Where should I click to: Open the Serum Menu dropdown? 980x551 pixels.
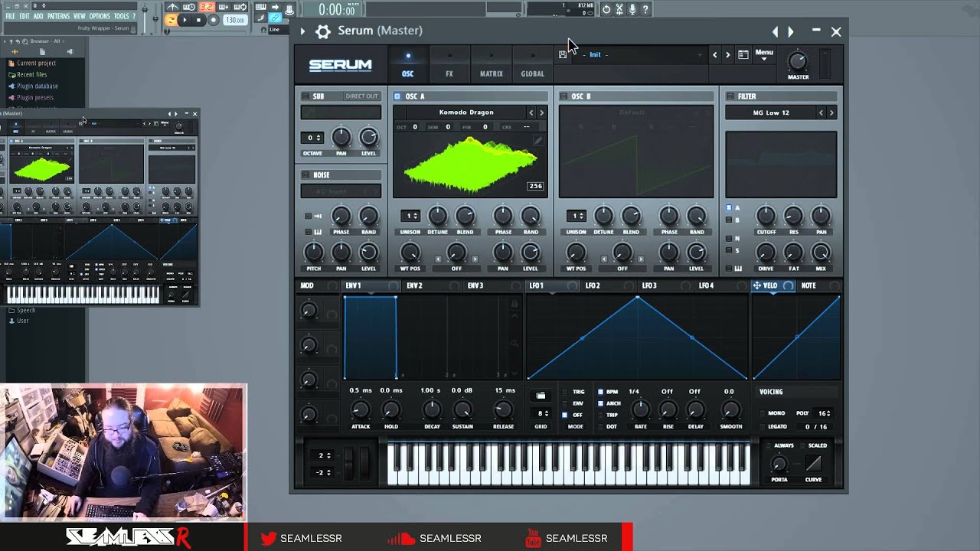(x=764, y=54)
